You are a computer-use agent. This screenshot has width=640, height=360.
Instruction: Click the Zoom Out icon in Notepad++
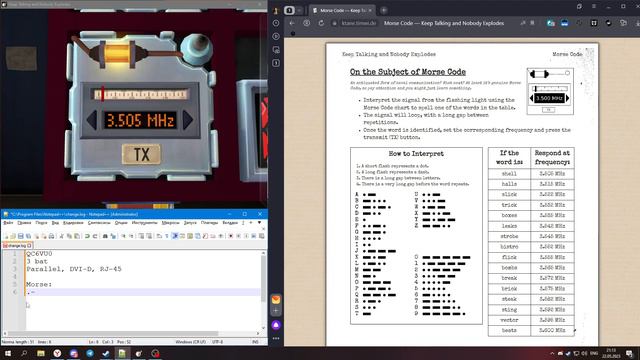(x=131, y=236)
